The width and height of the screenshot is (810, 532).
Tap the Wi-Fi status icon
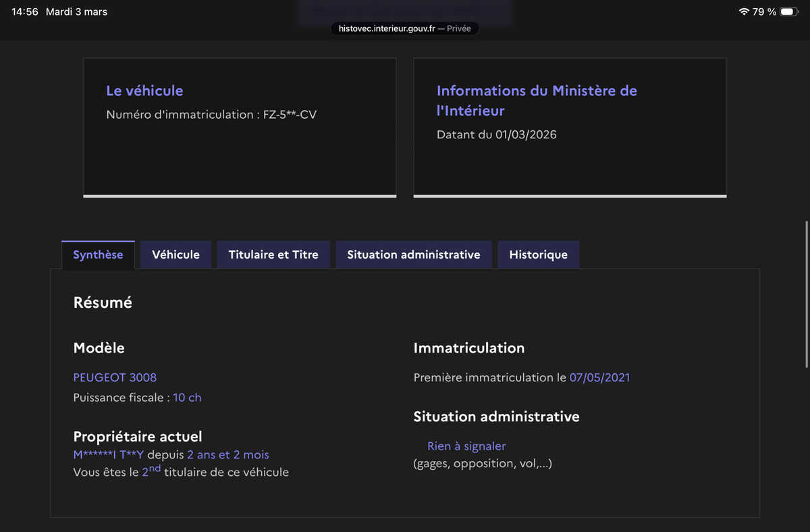click(744, 12)
